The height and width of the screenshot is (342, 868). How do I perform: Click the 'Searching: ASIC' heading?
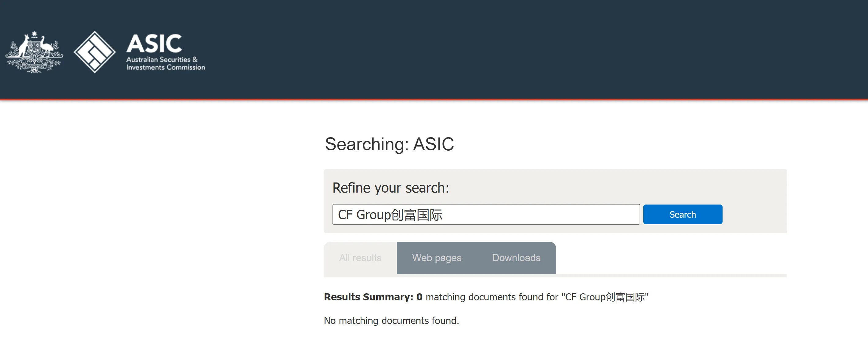point(389,144)
